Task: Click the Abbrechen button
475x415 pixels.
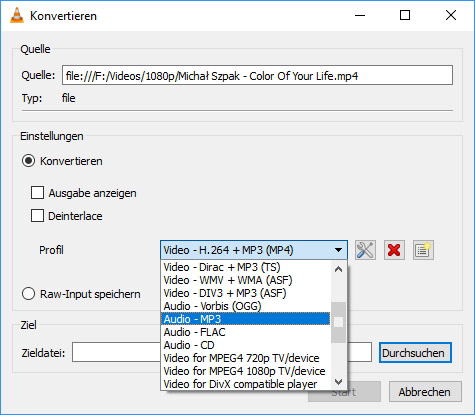Action: tap(425, 392)
